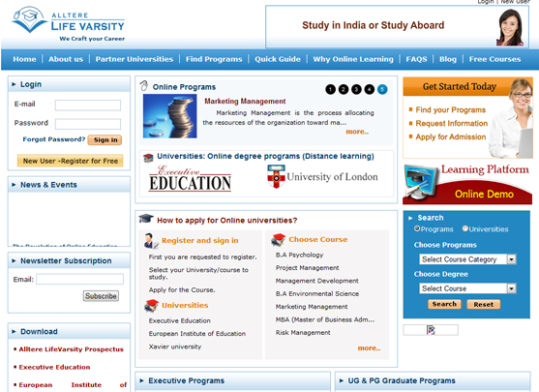539x392 pixels.
Task: Open slide 1 of Online Programs carousel
Action: click(330, 89)
